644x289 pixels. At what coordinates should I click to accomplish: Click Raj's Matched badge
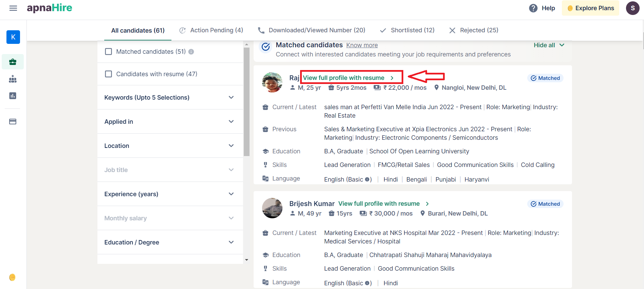pyautogui.click(x=545, y=78)
